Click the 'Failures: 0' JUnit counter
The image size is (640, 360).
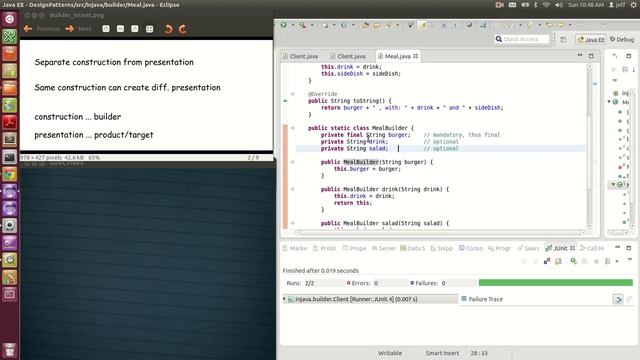click(427, 283)
